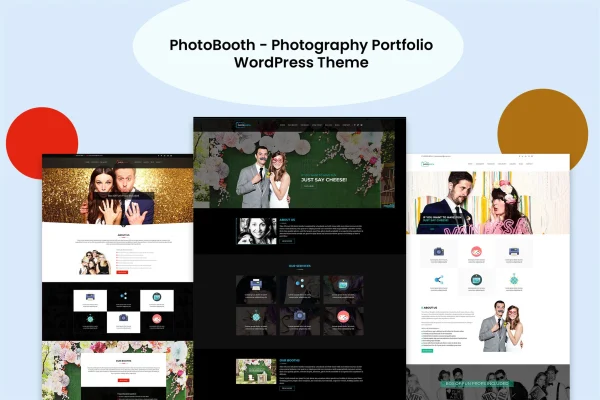The height and width of the screenshot is (400, 600).
Task: Click the 'JUST SAY CHEESE!' hero headline
Action: click(324, 180)
